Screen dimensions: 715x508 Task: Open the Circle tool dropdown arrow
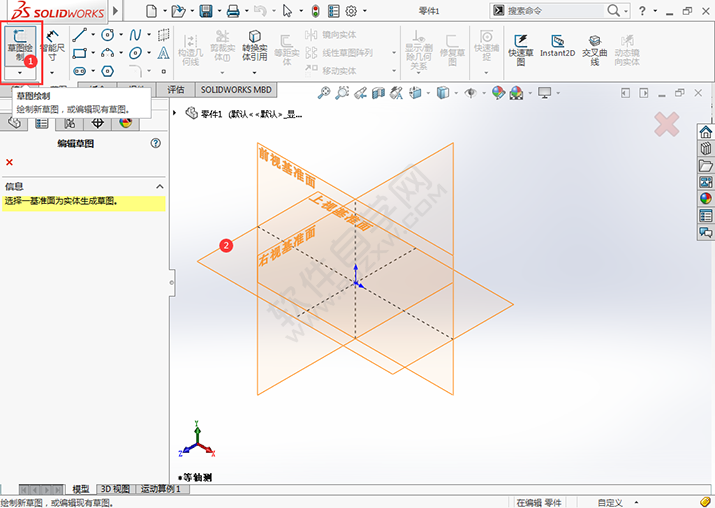121,35
